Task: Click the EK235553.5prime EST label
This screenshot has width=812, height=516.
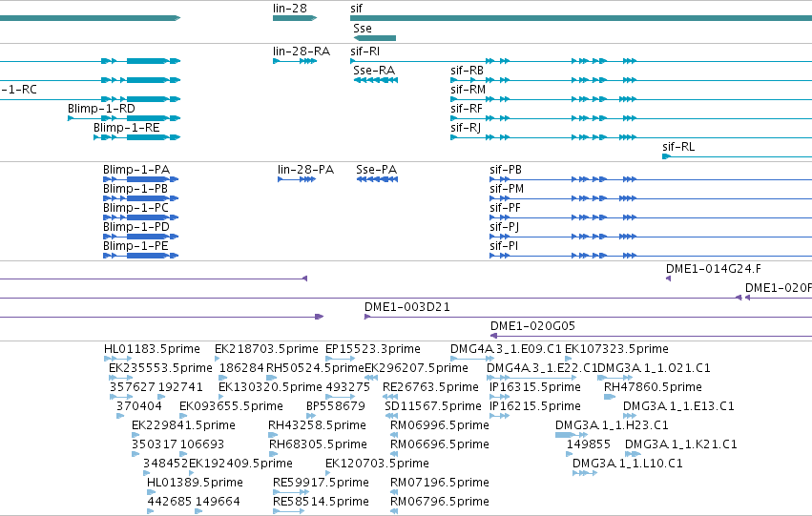Action: coord(160,368)
